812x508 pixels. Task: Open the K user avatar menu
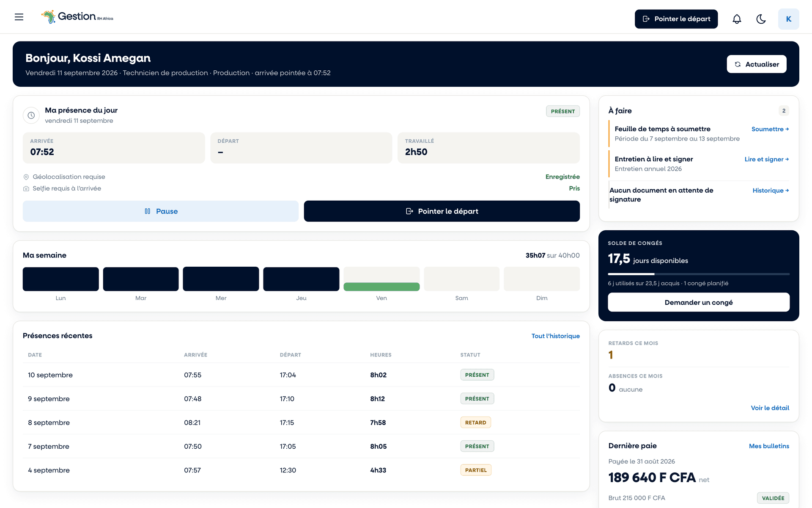(x=788, y=19)
